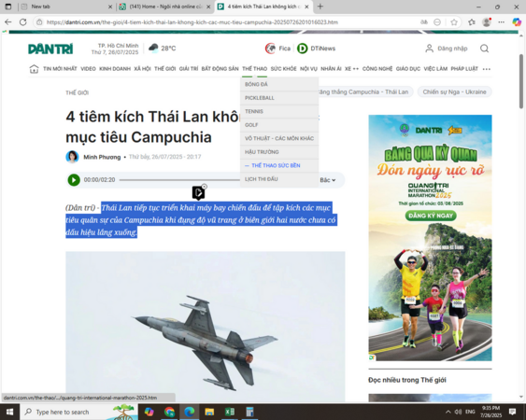Select LỊCH THI ĐẤU item
526x420 pixels.
point(279,179)
